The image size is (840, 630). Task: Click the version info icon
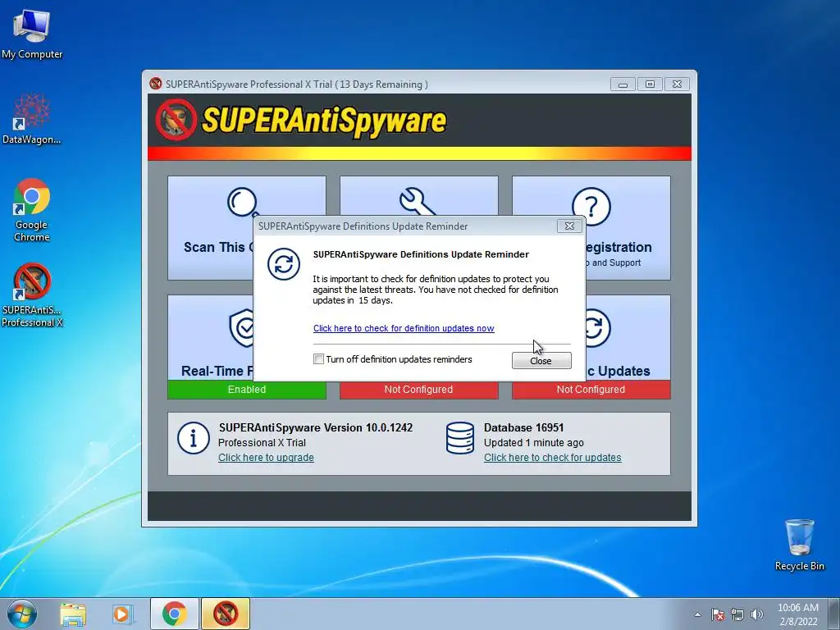[x=194, y=438]
